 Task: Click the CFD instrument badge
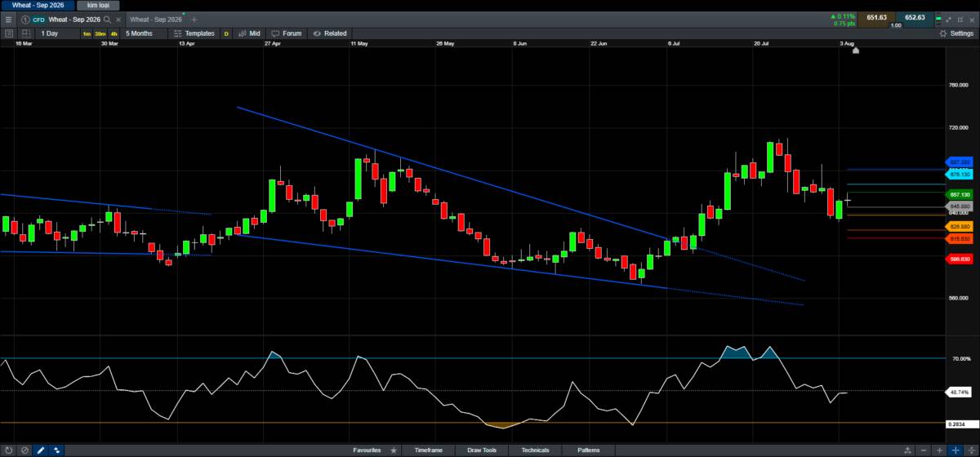click(38, 19)
